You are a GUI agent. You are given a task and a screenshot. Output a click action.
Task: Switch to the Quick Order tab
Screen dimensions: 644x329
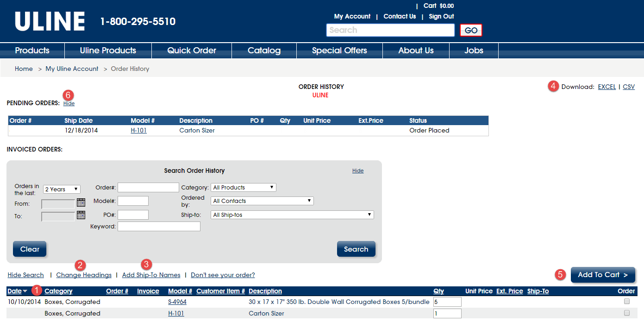(191, 51)
